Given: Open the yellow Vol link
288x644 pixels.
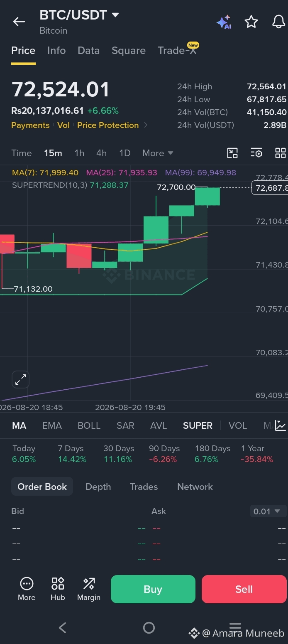Looking at the screenshot, I should point(63,125).
